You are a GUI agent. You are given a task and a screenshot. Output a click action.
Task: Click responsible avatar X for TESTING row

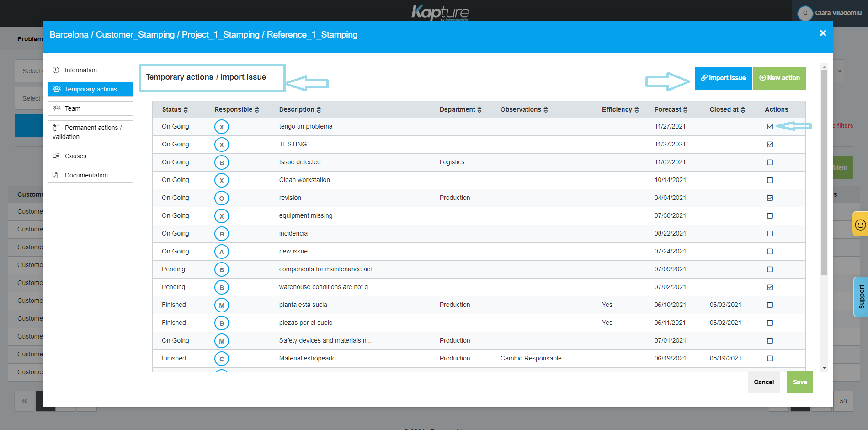coord(222,145)
